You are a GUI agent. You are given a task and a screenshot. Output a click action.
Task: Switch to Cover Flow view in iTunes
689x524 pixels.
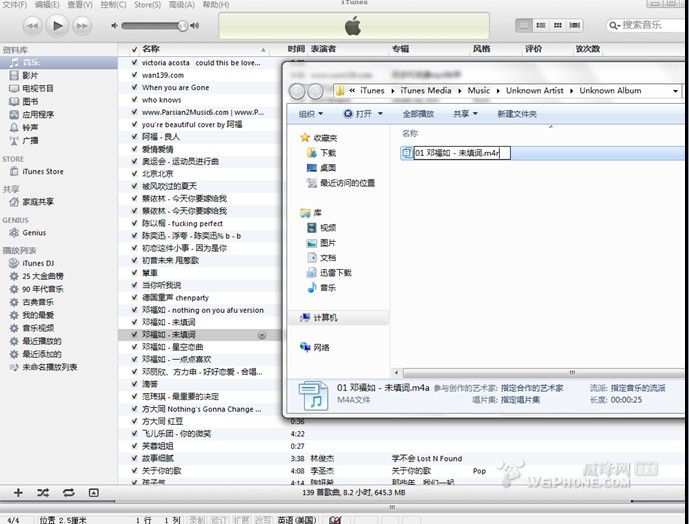click(574, 25)
